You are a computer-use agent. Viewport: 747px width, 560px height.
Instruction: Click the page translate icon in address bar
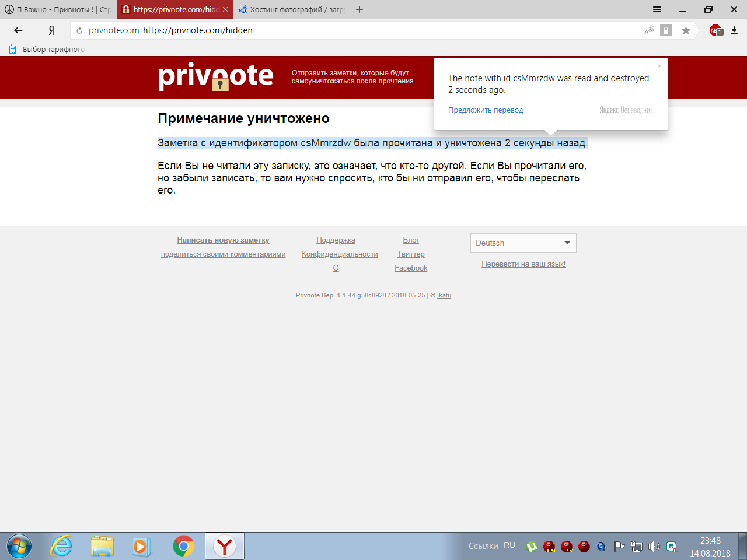(649, 30)
